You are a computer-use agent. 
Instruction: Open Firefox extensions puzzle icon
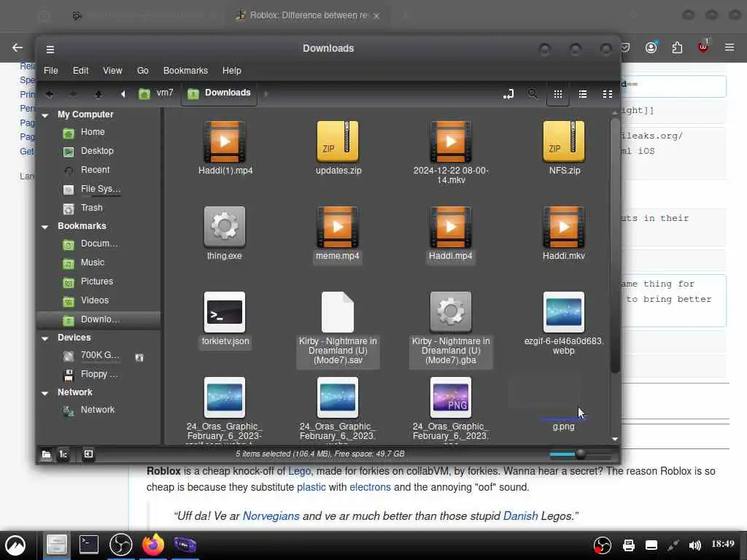pos(677,47)
